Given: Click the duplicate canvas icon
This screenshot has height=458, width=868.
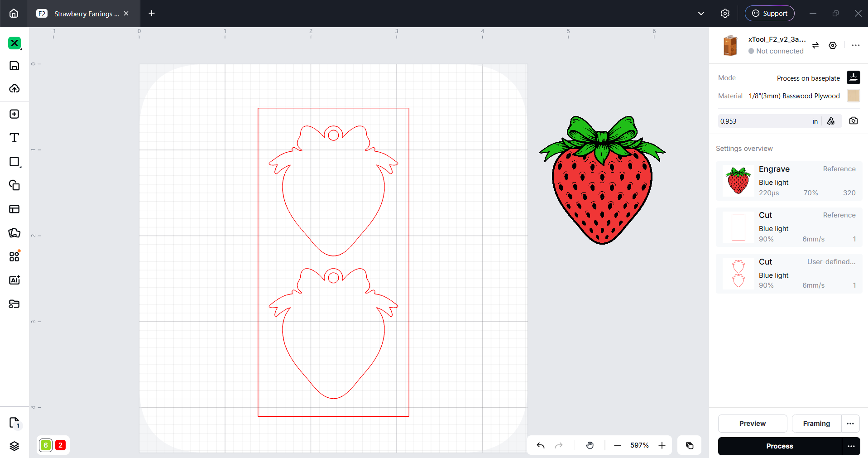Looking at the screenshot, I should pyautogui.click(x=690, y=445).
